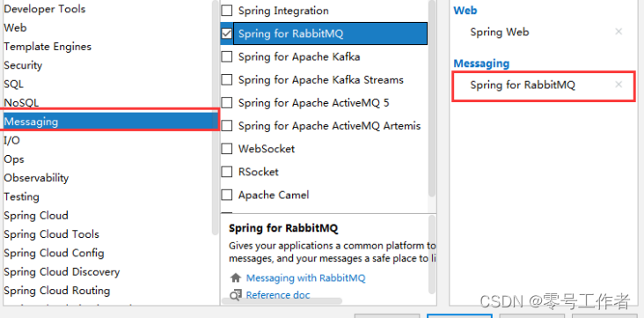The width and height of the screenshot is (644, 318).
Task: Check the WebSocket dependency box
Action: point(227,149)
